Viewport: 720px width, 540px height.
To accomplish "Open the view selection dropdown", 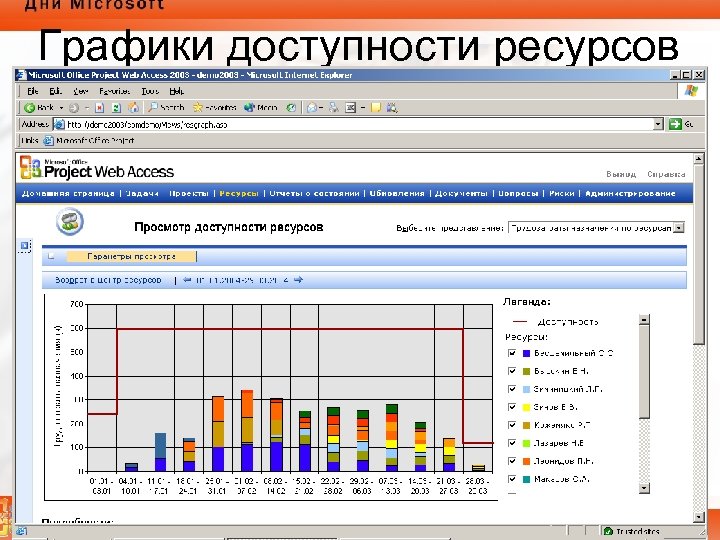I will coord(679,228).
